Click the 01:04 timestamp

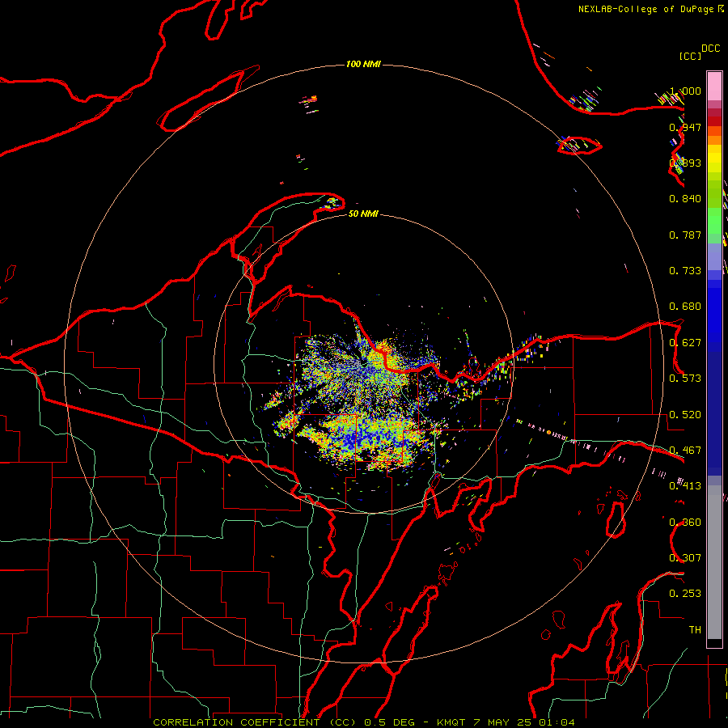click(557, 722)
